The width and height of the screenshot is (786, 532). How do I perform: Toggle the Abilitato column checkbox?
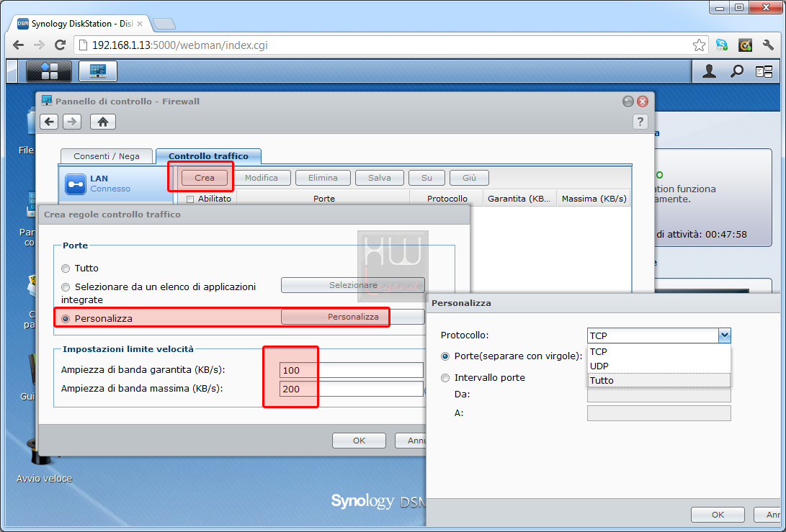[x=190, y=199]
